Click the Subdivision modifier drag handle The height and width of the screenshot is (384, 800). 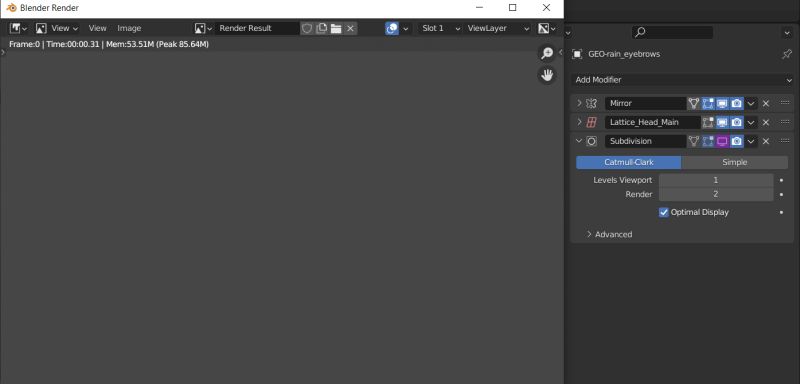click(785, 141)
